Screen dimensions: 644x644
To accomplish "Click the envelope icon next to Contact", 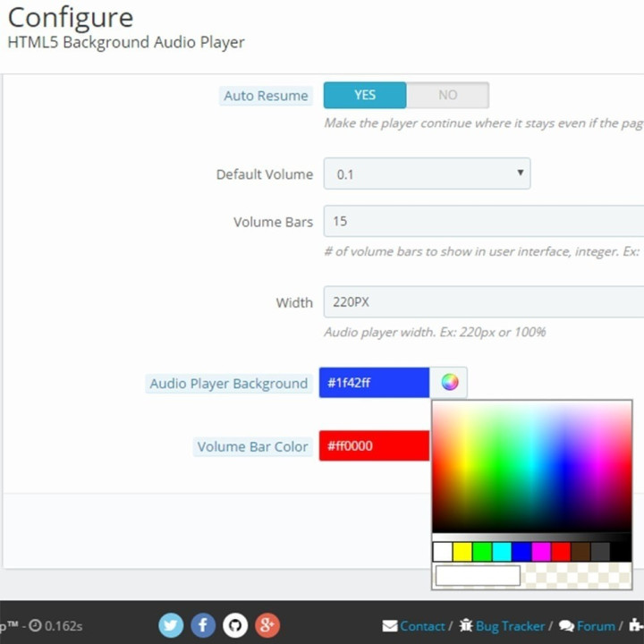I will click(x=390, y=626).
